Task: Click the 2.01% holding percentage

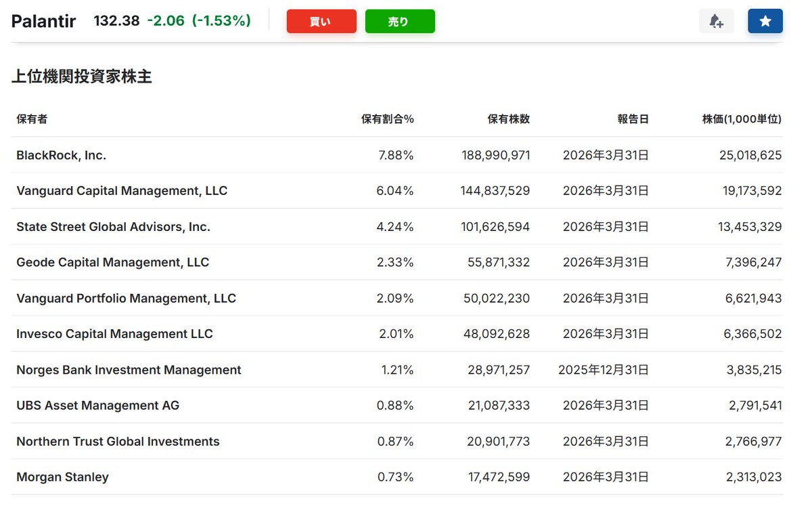Action: (395, 334)
